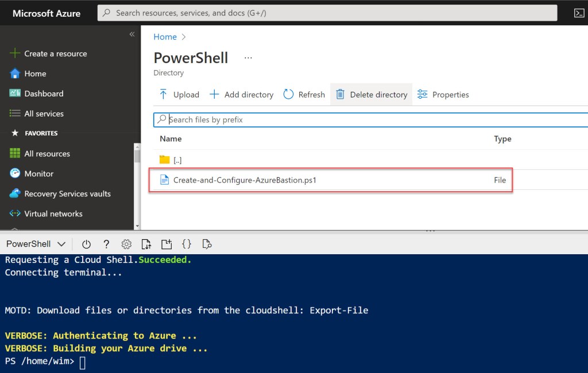The image size is (588, 373).
Task: Click Create a resource
Action: (x=55, y=53)
